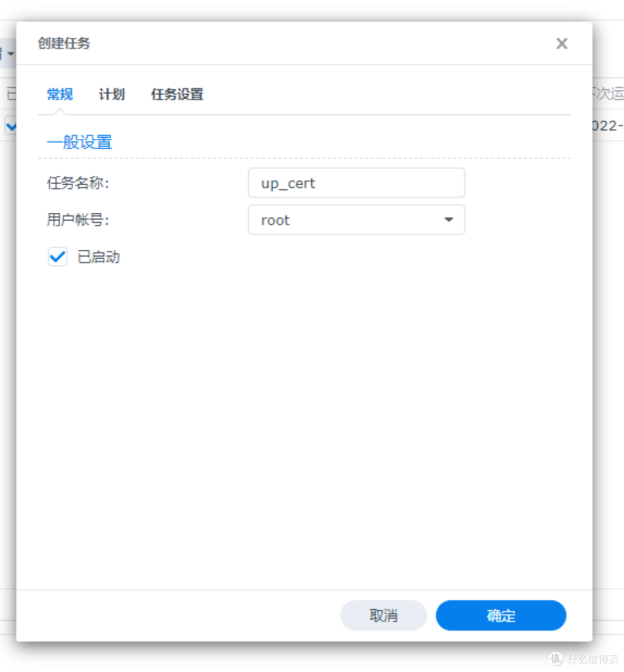Confirm with the 确定 button
Image resolution: width=624 pixels, height=672 pixels.
point(500,616)
